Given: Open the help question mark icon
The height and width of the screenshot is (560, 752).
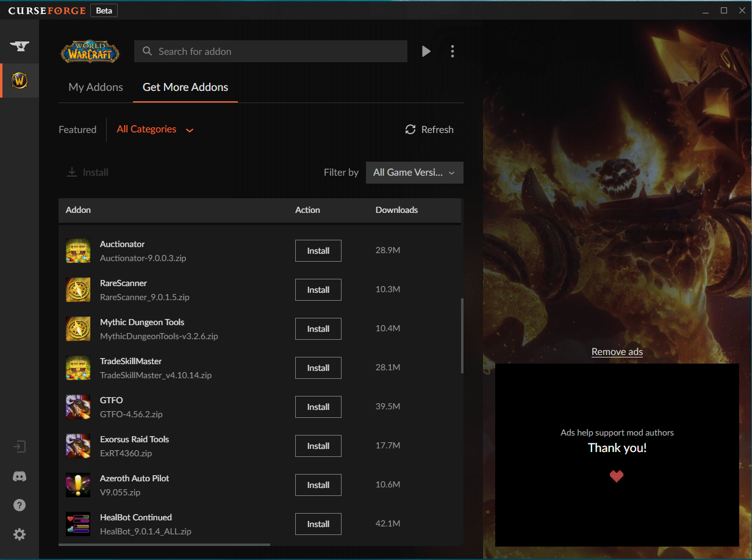Looking at the screenshot, I should [20, 505].
